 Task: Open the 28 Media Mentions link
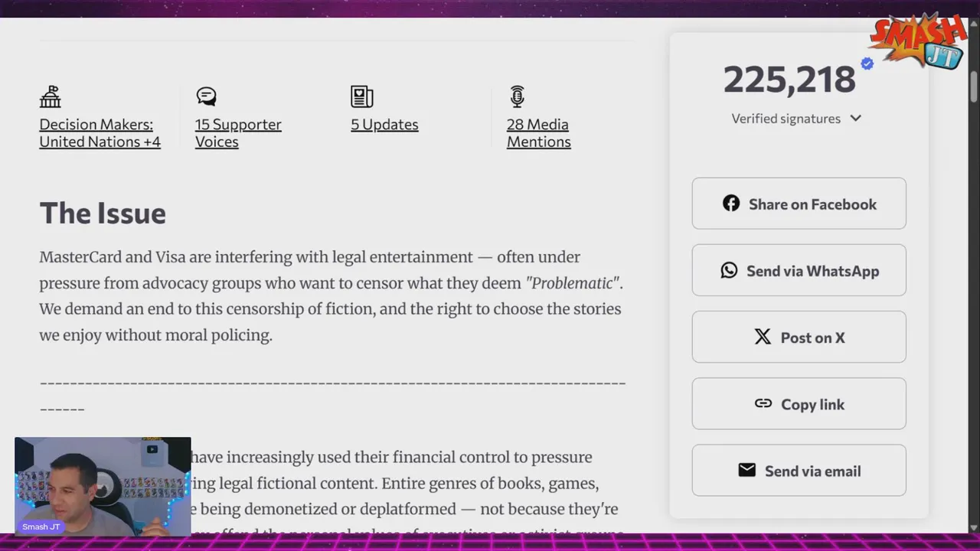coord(539,133)
